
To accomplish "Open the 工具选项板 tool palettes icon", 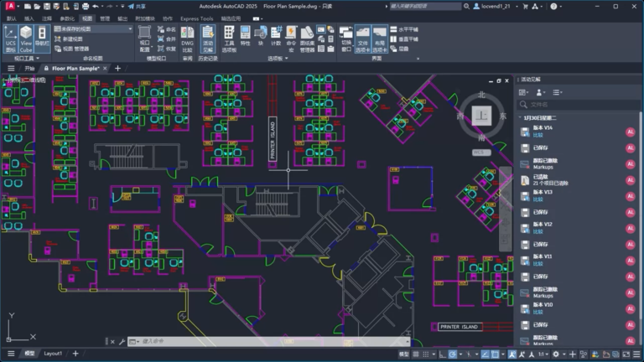I will click(x=229, y=39).
